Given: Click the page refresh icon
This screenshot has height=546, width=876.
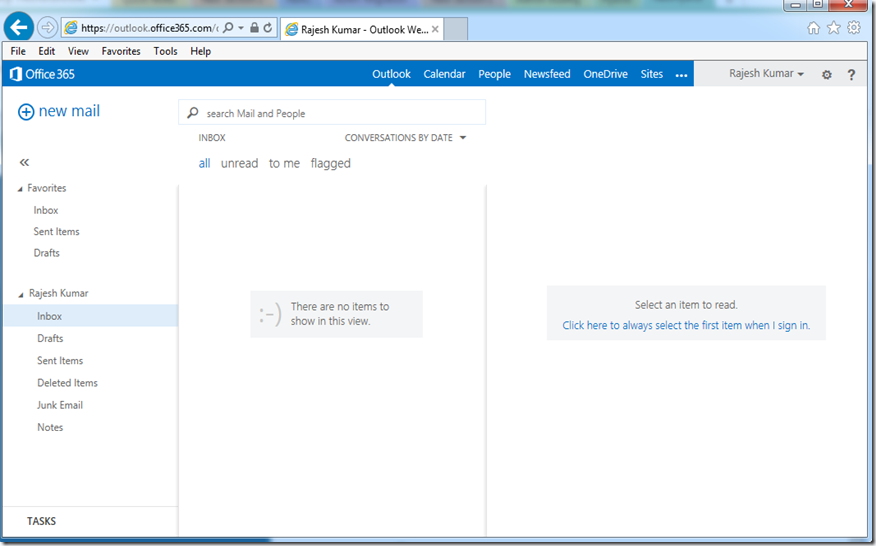Looking at the screenshot, I should [x=268, y=27].
